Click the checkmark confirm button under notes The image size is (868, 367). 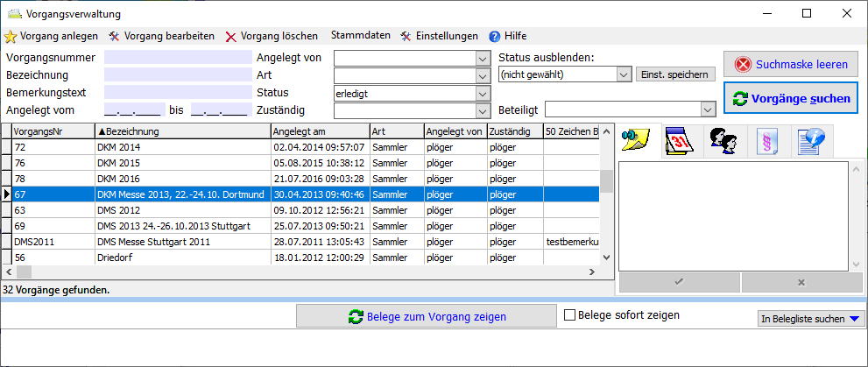679,282
